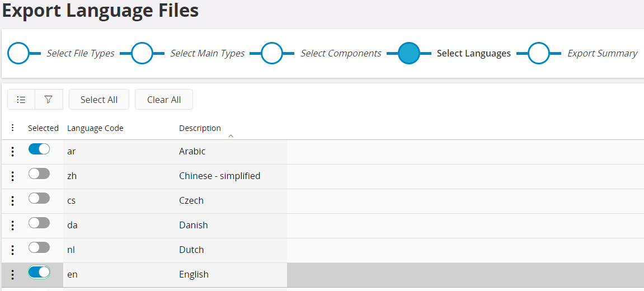
Task: Open three-dot menu for Chinese - simplified row
Action: 13,176
